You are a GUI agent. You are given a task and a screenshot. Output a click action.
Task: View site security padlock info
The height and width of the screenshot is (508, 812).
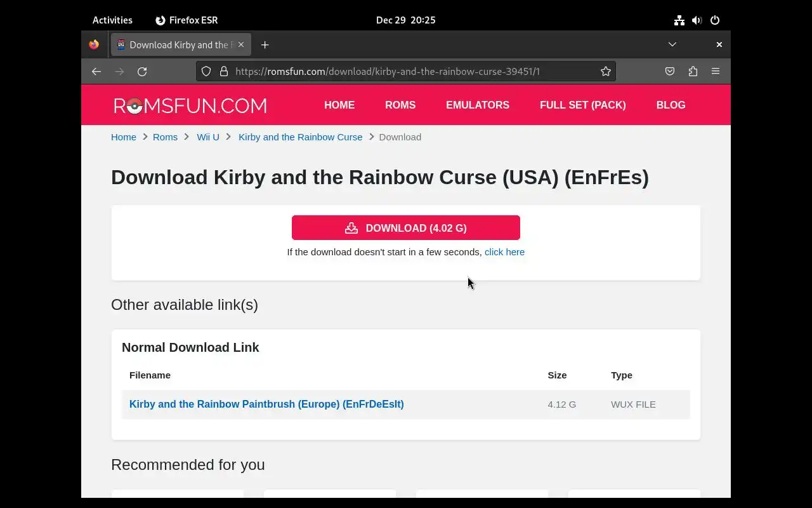(x=224, y=71)
